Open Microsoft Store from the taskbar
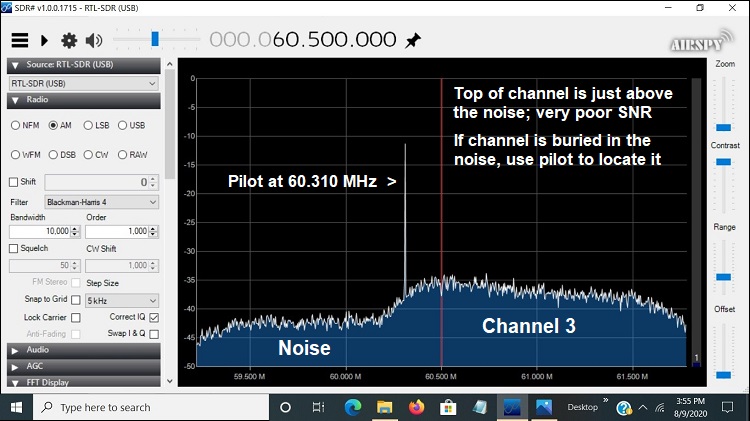The image size is (750, 421). tap(448, 407)
